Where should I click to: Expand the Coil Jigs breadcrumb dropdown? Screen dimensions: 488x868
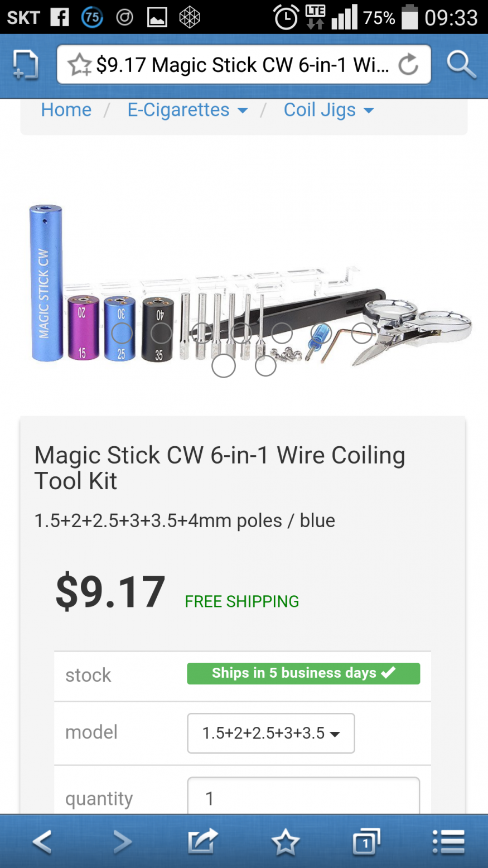click(328, 110)
